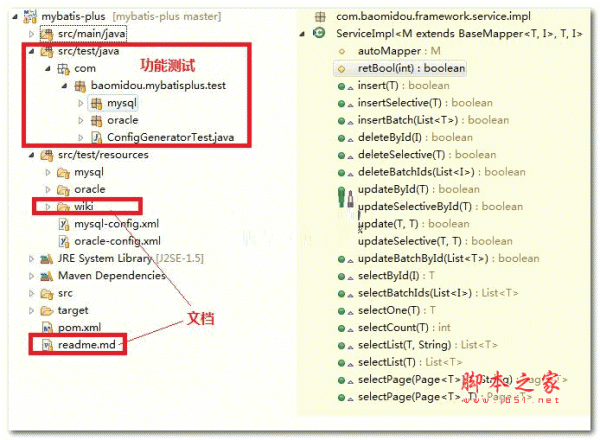This screenshot has height=440, width=600.
Task: Click the com.baomidou.framework.service.impl package icon
Action: point(320,17)
